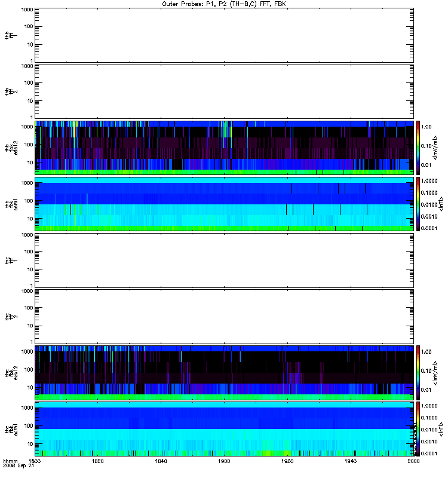Click the '<|nT|>' unit label beside thb scm1 color bar
The height and width of the screenshot is (478, 448).
(x=440, y=204)
